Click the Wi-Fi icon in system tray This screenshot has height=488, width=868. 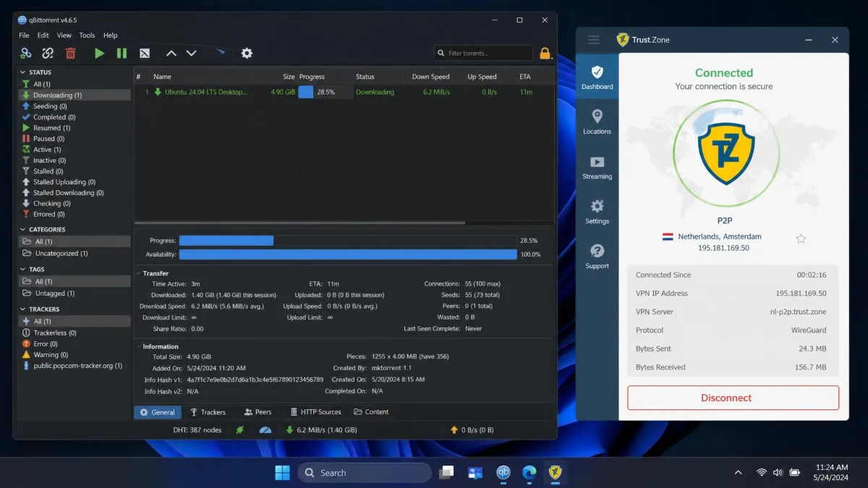tap(761, 473)
